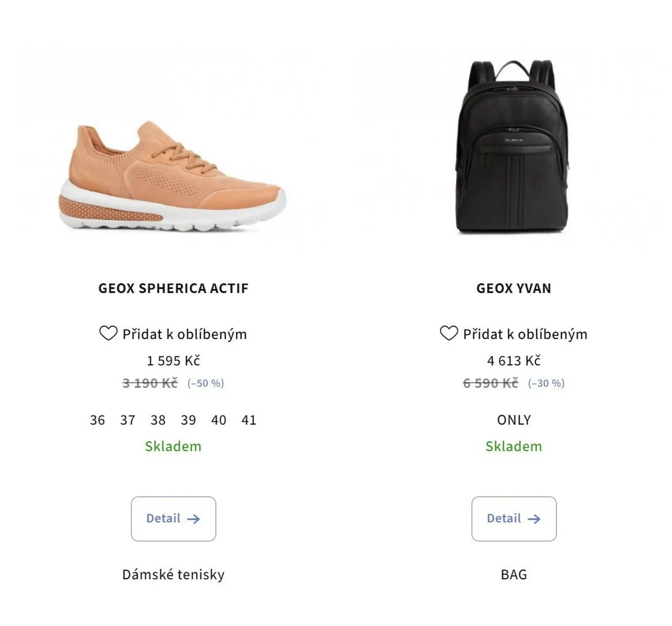Choose shoe size 38
Screen dimensions: 672x626
pyautogui.click(x=158, y=420)
